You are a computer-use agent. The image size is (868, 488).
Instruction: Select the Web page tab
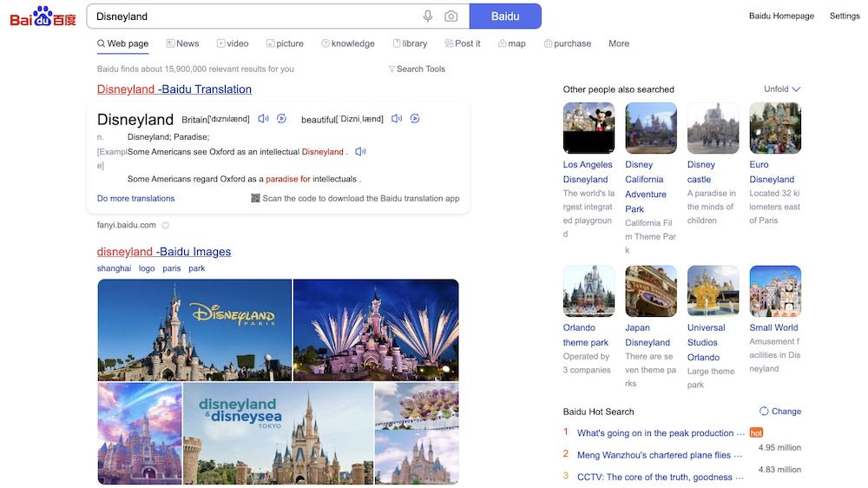coord(123,43)
